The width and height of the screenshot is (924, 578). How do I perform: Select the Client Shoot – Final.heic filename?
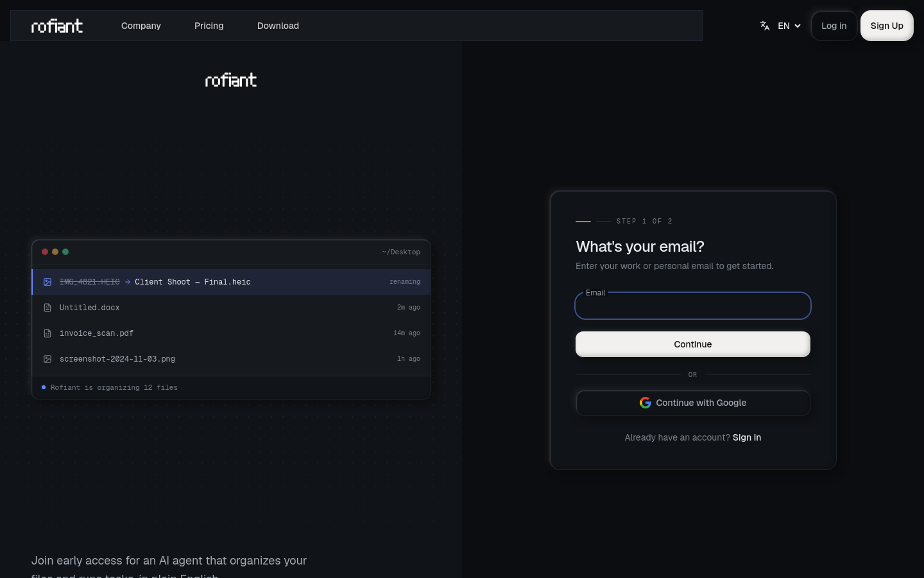coord(193,282)
